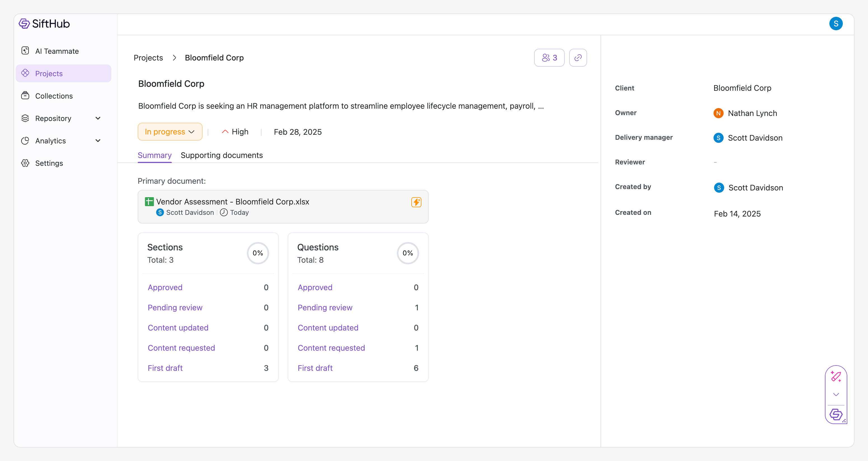Click the Projects breadcrumb link
Viewport: 868px width, 461px height.
(x=148, y=58)
